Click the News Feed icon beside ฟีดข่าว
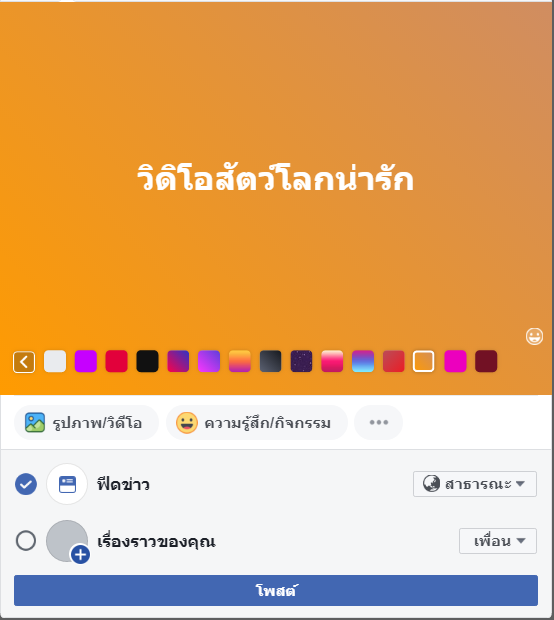Screen dimensions: 554x620 pos(67,484)
